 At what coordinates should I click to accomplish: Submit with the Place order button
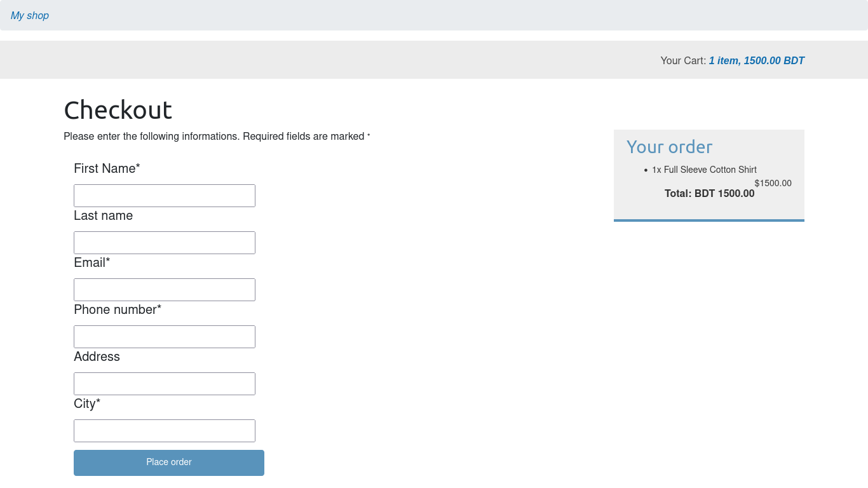pos(169,463)
